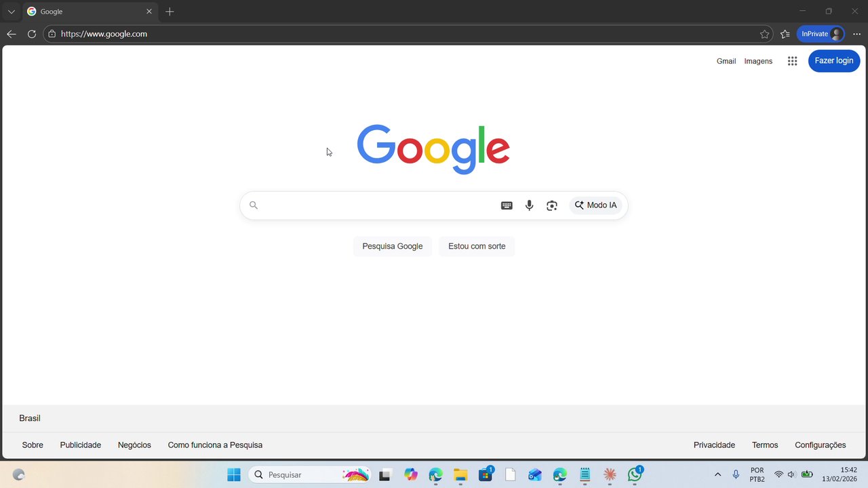Open the Imagens link
Screen dimensions: 868x488
point(758,61)
